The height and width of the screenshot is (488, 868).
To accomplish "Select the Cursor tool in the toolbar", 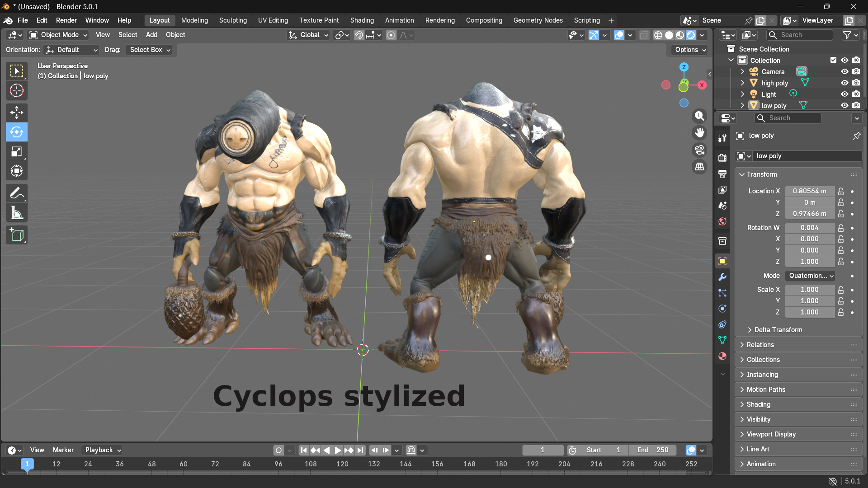I will [17, 91].
